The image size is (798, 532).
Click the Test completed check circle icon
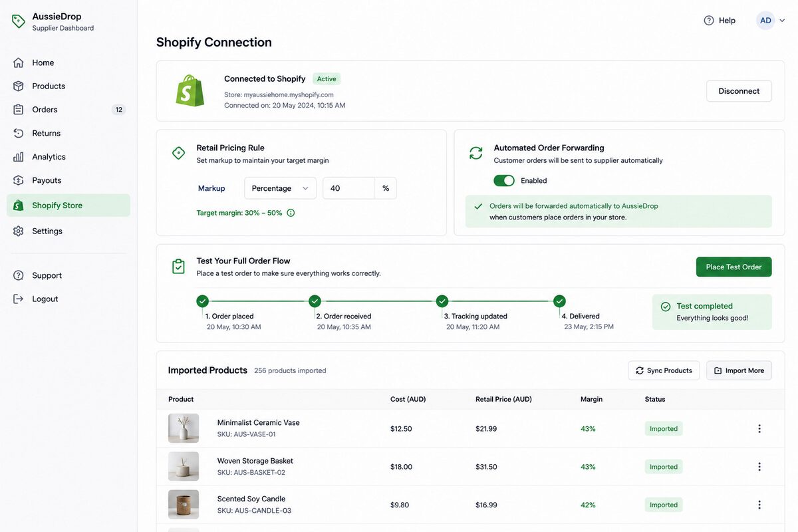coord(666,307)
